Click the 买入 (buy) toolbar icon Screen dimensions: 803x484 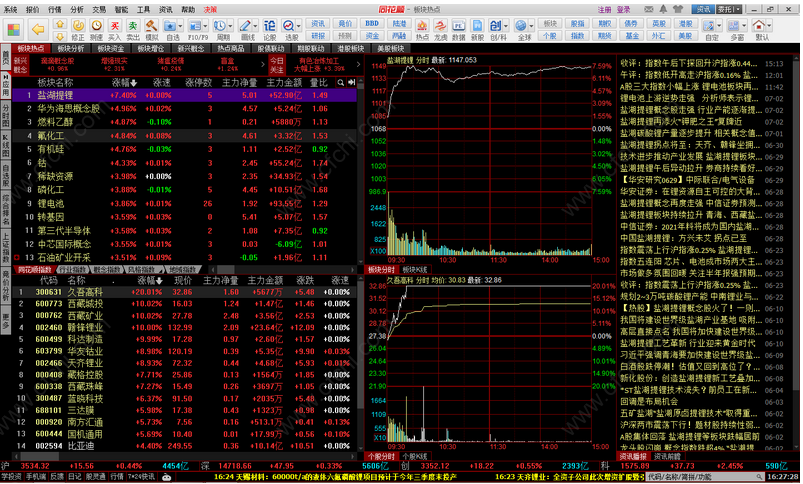point(115,29)
